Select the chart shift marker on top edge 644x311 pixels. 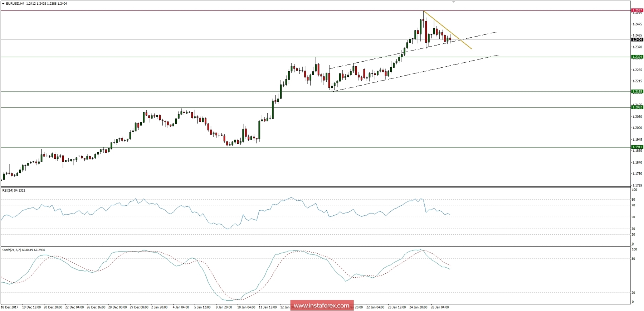(454, 2)
